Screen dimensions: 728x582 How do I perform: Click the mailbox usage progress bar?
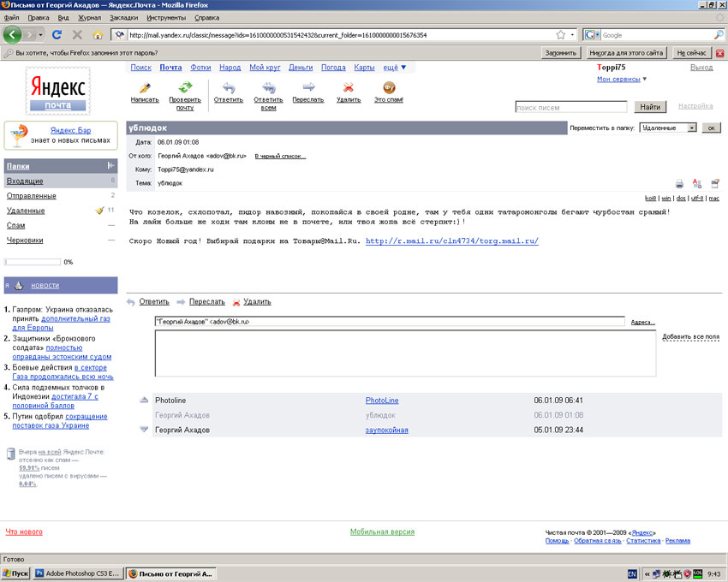[33, 262]
